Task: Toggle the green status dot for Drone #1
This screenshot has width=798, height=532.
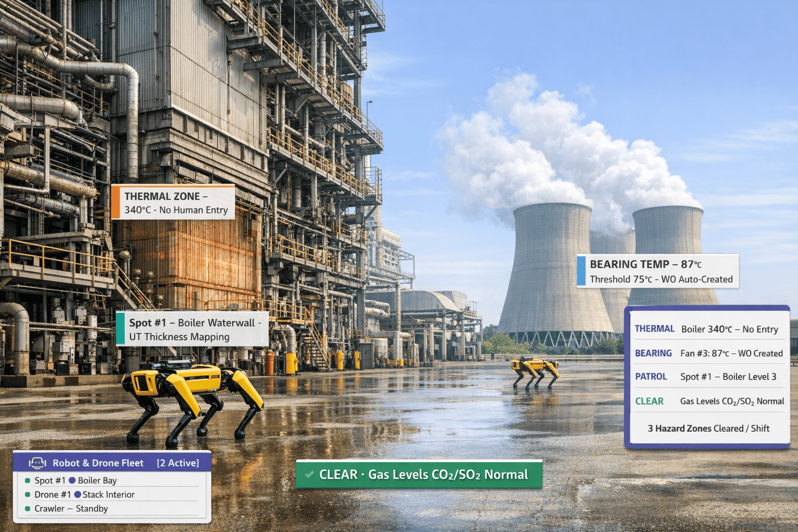Action: pos(28,495)
